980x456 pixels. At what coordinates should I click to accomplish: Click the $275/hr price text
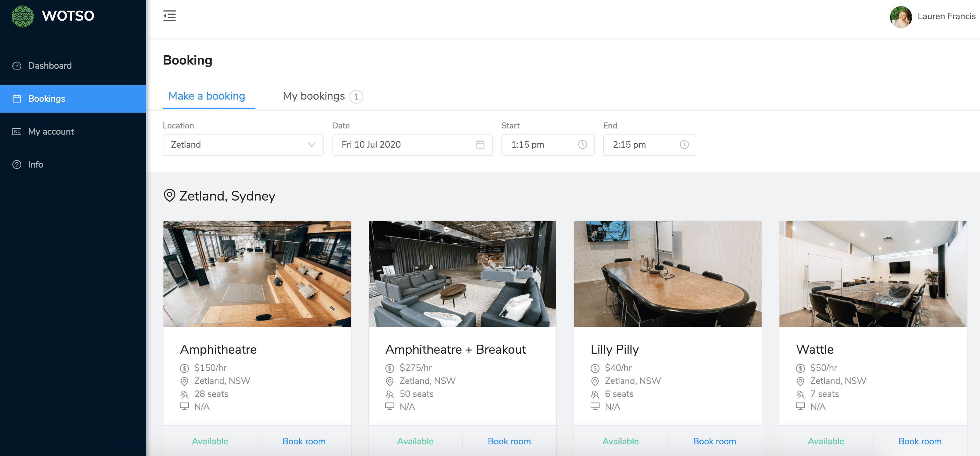point(416,368)
